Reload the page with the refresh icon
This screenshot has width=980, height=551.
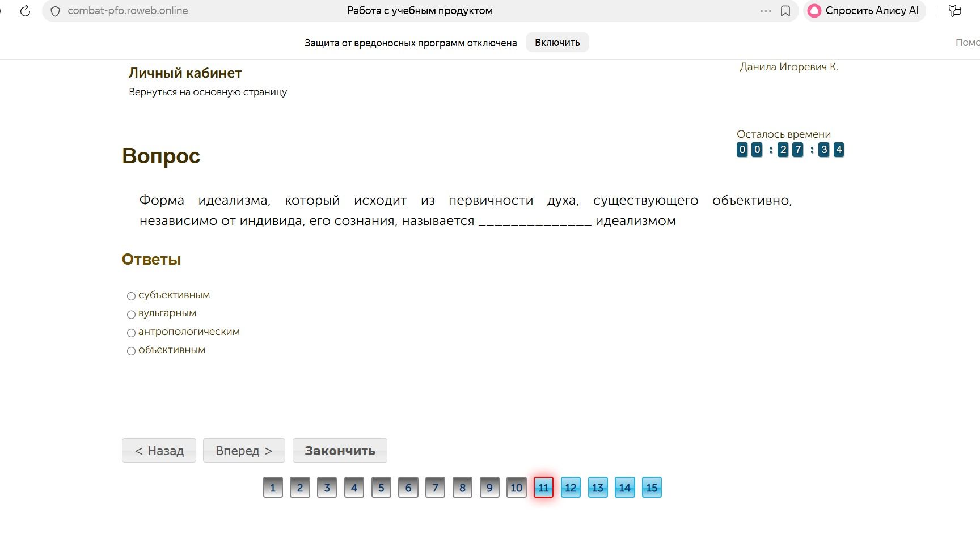[25, 11]
